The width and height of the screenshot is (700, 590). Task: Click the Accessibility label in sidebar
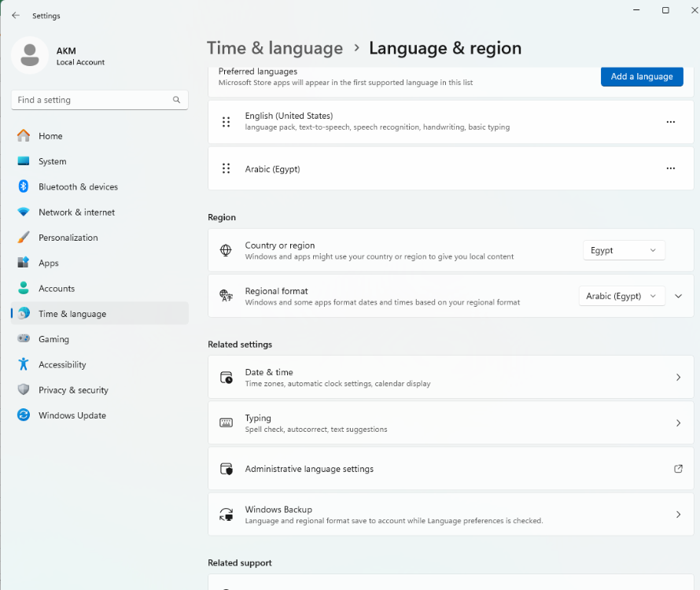(x=62, y=364)
